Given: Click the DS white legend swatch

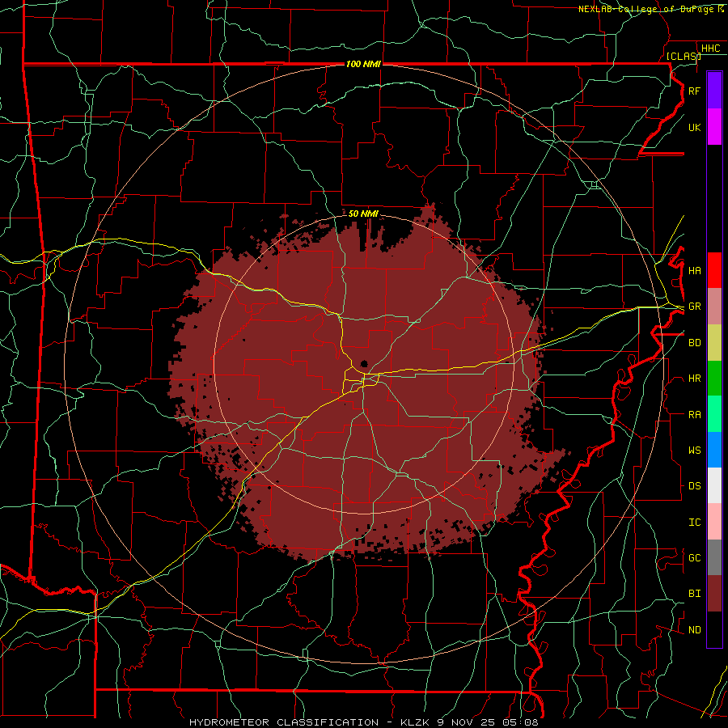Looking at the screenshot, I should click(x=714, y=485).
